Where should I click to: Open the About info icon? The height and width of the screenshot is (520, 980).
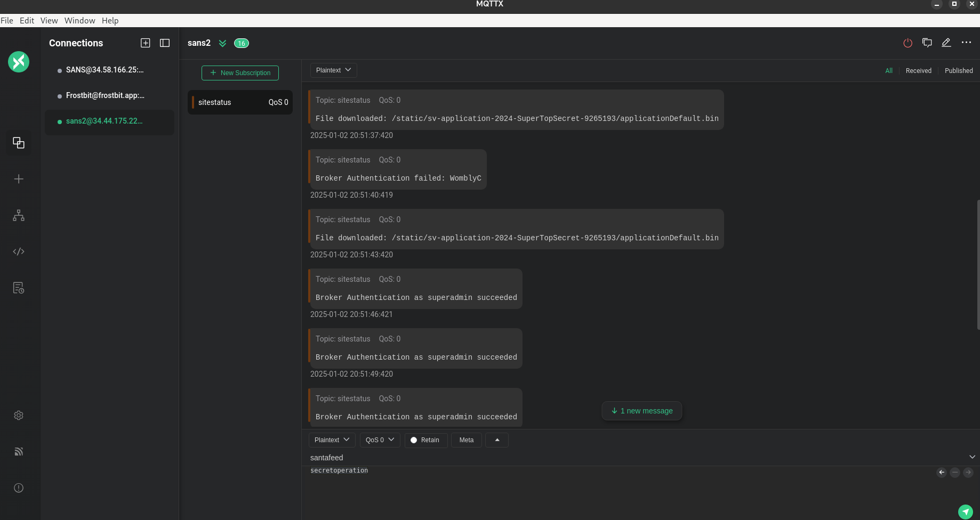pyautogui.click(x=19, y=488)
